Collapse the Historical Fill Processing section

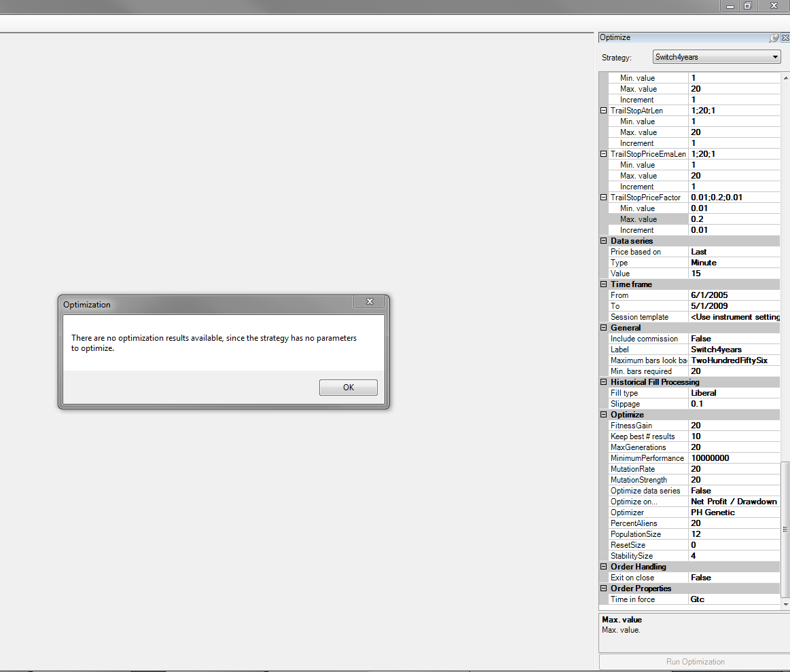604,382
